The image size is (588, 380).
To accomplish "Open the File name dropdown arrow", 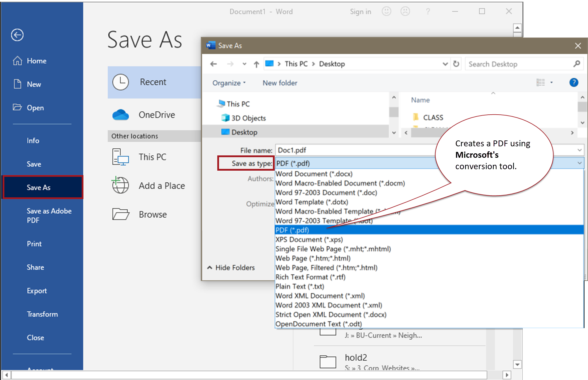I will 580,150.
